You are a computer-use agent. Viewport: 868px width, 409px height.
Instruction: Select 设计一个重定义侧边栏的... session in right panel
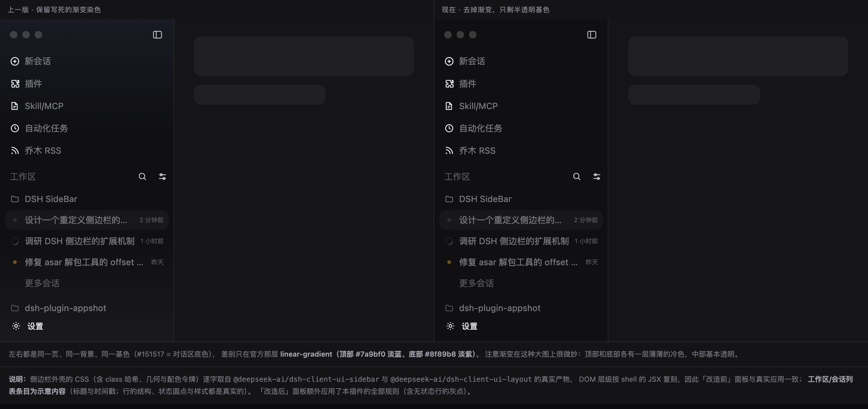(x=521, y=220)
